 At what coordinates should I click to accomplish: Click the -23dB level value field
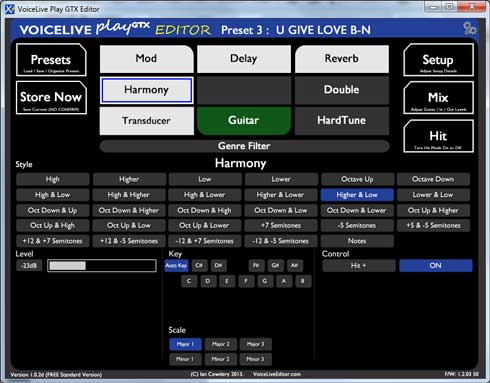point(29,266)
